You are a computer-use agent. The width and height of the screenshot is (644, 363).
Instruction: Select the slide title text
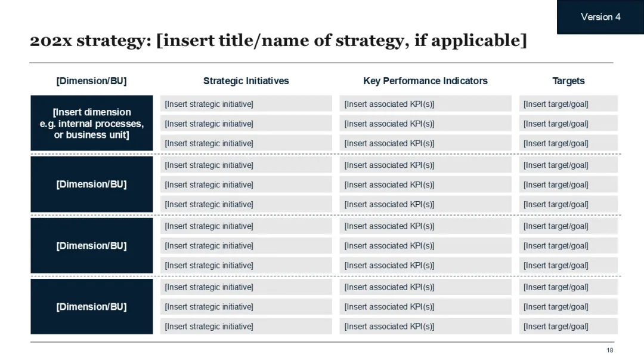(x=278, y=40)
